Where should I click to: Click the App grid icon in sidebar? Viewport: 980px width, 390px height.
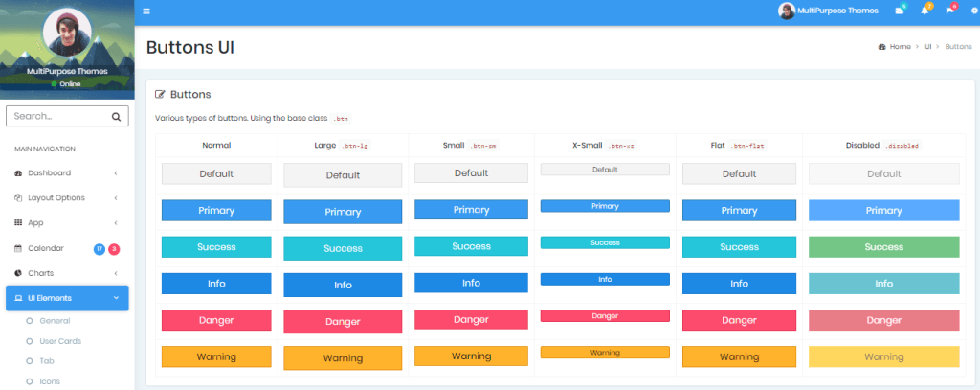click(18, 223)
